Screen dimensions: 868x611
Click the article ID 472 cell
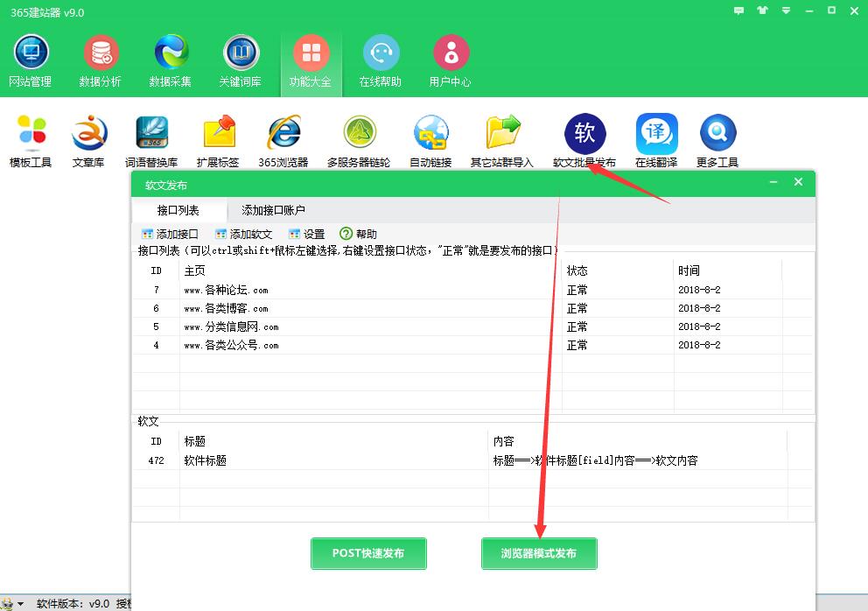click(156, 460)
